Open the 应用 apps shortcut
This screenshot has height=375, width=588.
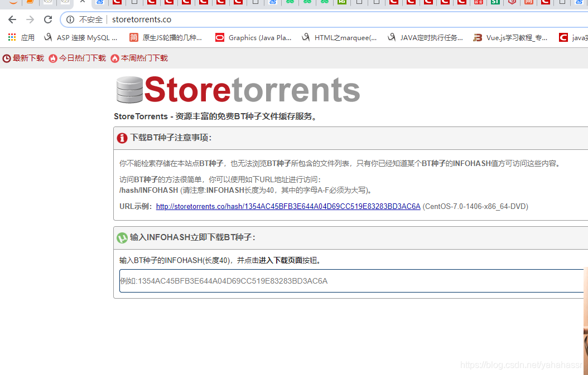(21, 37)
